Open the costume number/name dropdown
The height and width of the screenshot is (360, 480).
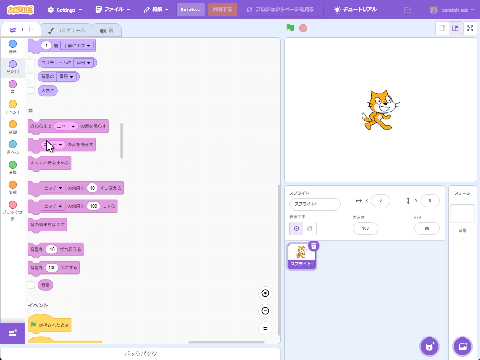83,63
